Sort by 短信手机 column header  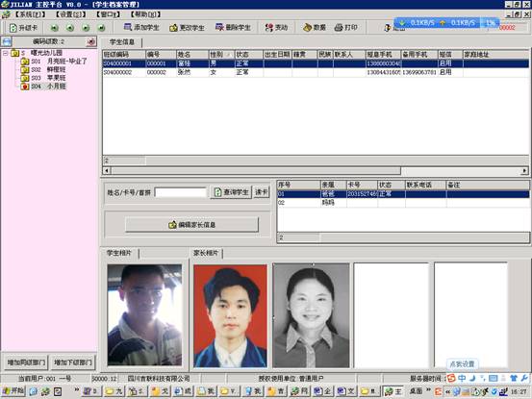click(x=383, y=54)
